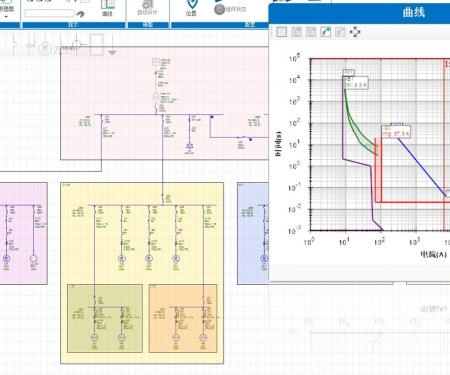The height and width of the screenshot is (375, 450).
Task: Select the faint ground arrow symbol
Action: pos(112,45)
